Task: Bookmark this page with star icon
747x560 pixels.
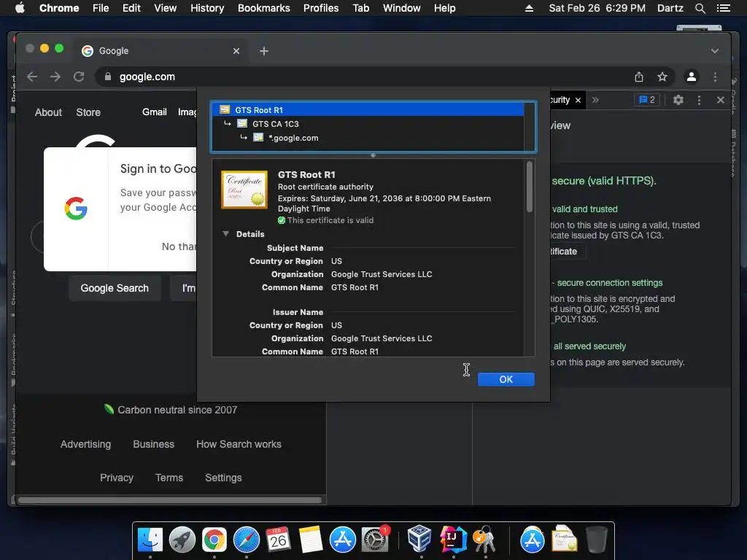Action: point(662,77)
